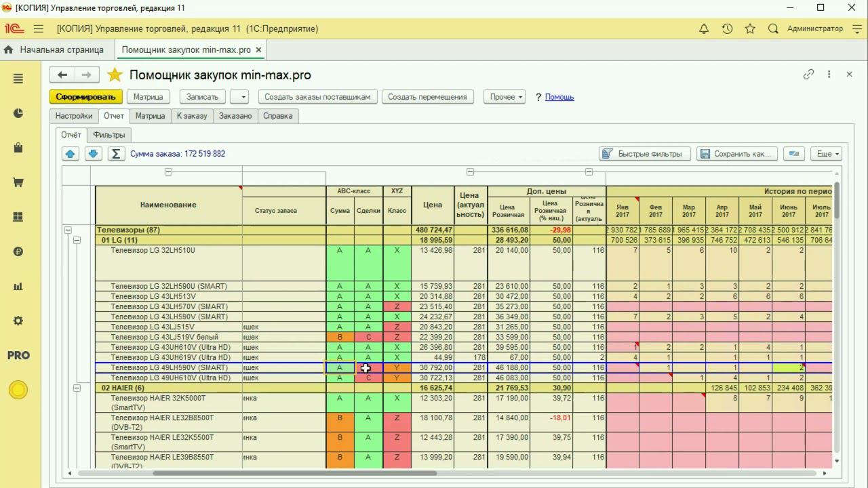
Task: Open favorites star in top bar
Action: (x=750, y=29)
